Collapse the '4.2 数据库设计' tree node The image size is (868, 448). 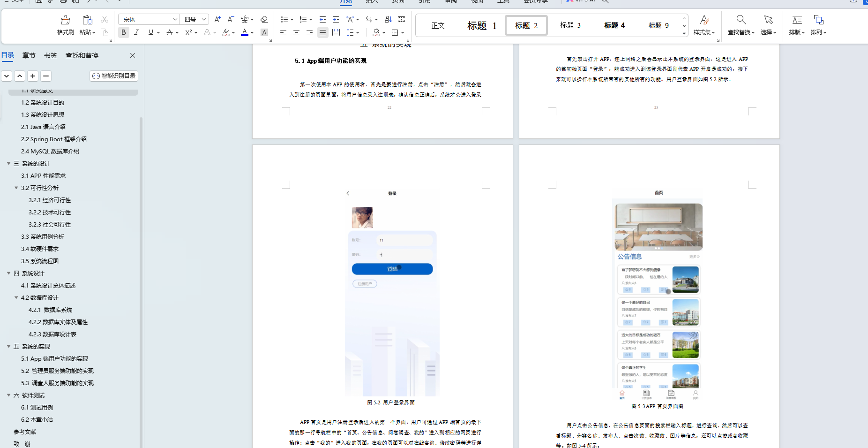click(16, 297)
